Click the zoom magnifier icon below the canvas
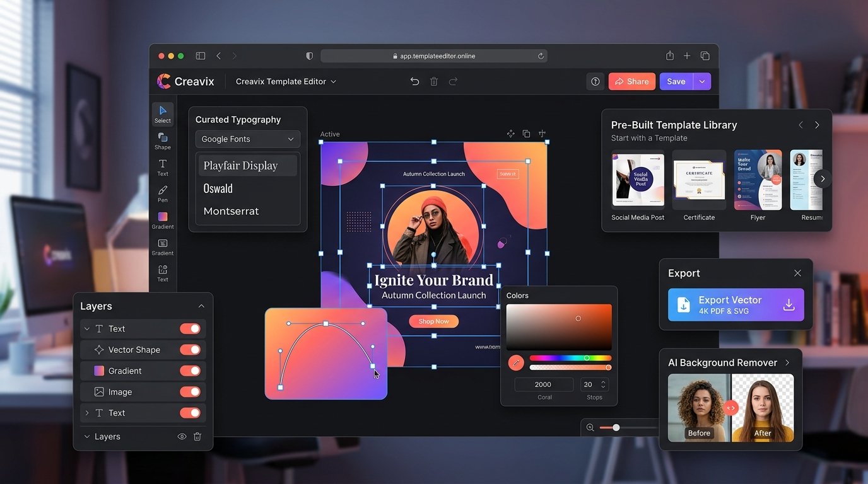Image resolution: width=868 pixels, height=484 pixels. 590,427
